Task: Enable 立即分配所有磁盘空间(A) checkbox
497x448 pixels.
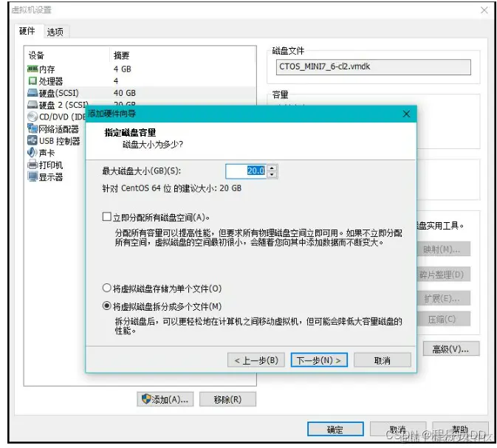Action: (x=107, y=217)
